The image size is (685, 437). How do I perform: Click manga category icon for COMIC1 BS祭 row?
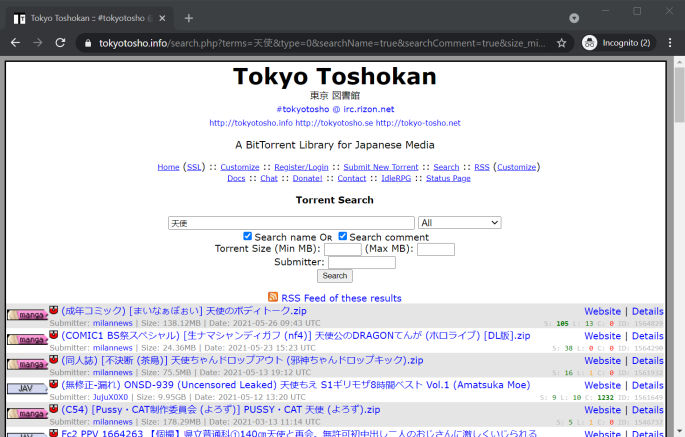point(27,340)
